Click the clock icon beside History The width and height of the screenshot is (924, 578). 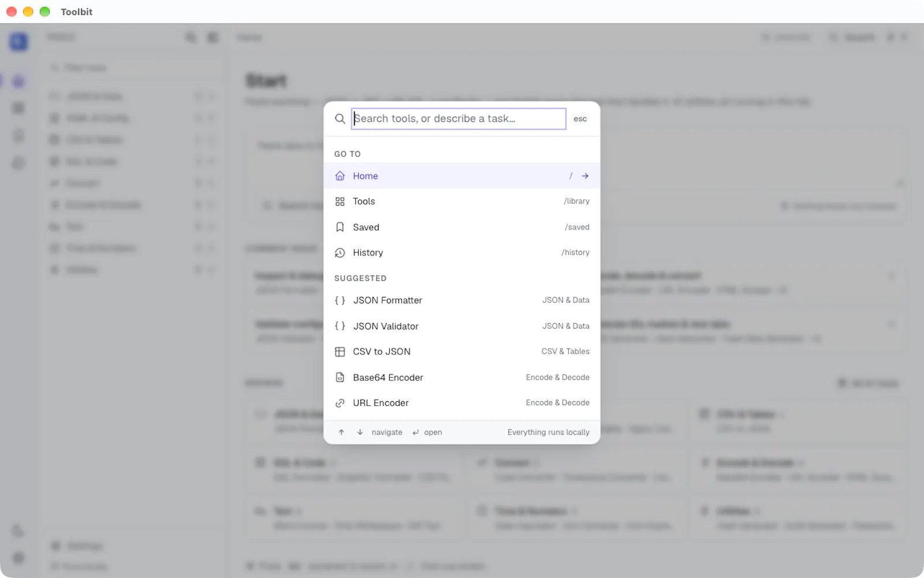coord(340,253)
